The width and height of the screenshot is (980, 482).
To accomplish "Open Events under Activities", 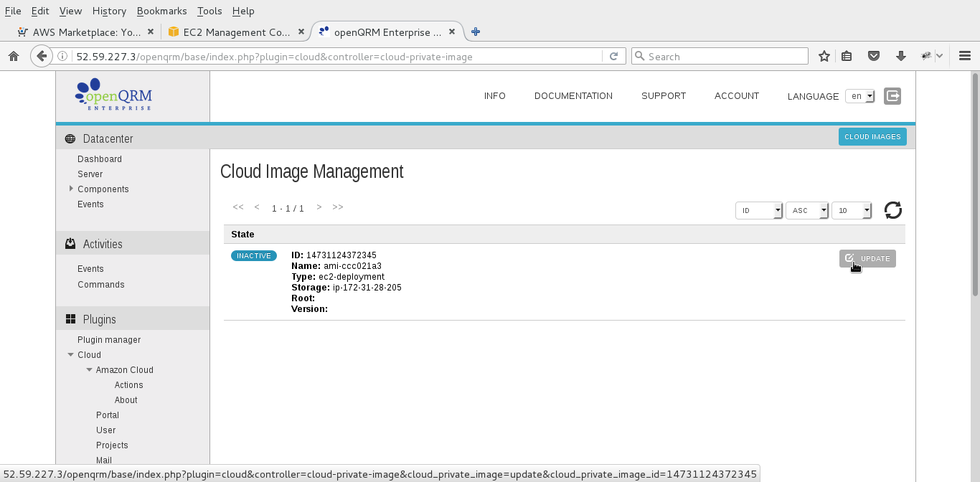I will [x=90, y=268].
